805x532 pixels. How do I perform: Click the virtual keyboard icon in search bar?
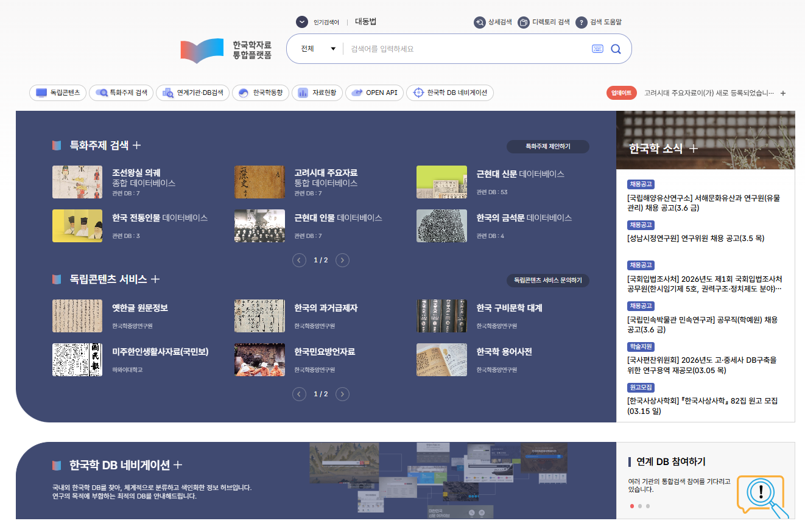(597, 49)
